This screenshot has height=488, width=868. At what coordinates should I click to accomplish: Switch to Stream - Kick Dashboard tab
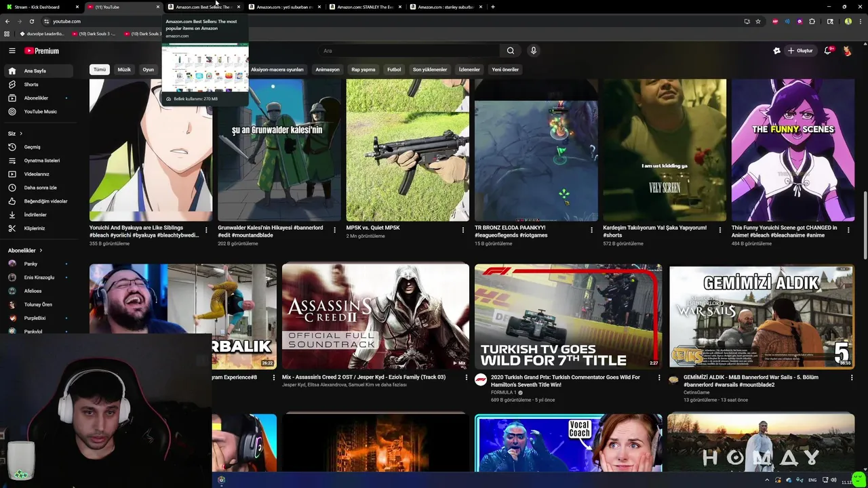coord(41,7)
